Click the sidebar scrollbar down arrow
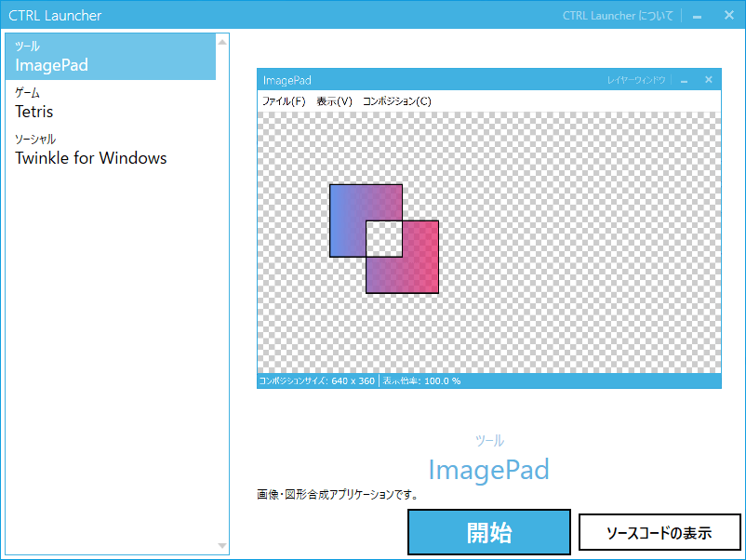Viewport: 746px width, 560px height. [x=220, y=545]
